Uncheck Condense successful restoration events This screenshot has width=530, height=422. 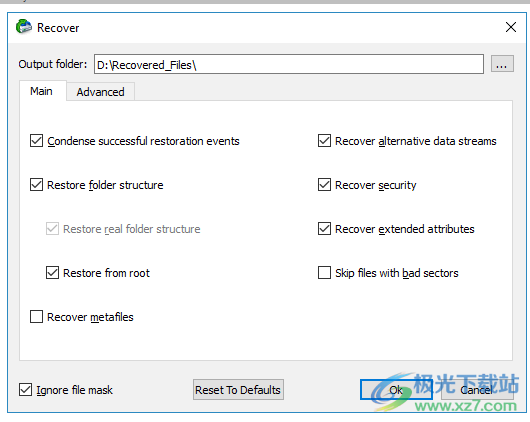pyautogui.click(x=37, y=141)
